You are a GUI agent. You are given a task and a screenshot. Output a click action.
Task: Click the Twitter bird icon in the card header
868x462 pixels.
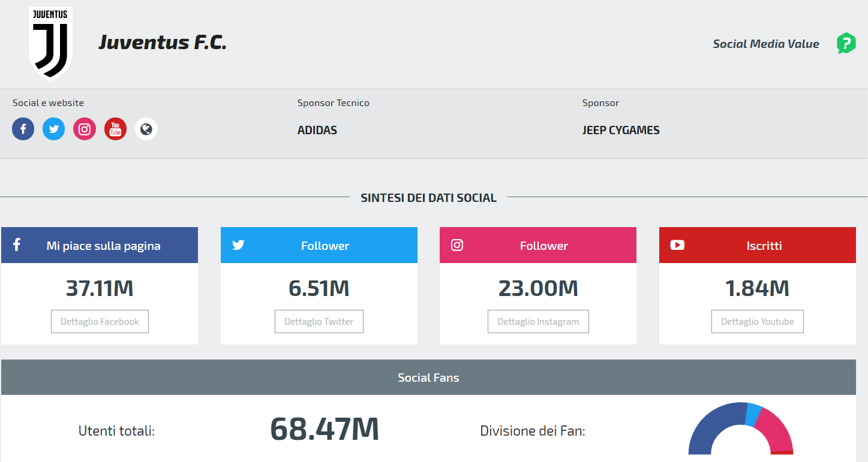pyautogui.click(x=238, y=244)
